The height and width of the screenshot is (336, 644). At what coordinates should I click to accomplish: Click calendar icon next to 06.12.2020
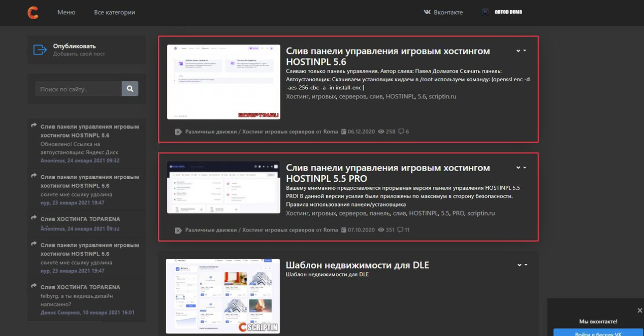(343, 131)
